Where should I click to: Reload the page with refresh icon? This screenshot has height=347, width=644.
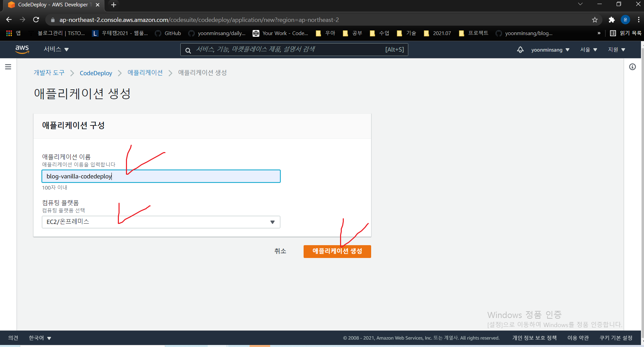pyautogui.click(x=36, y=20)
